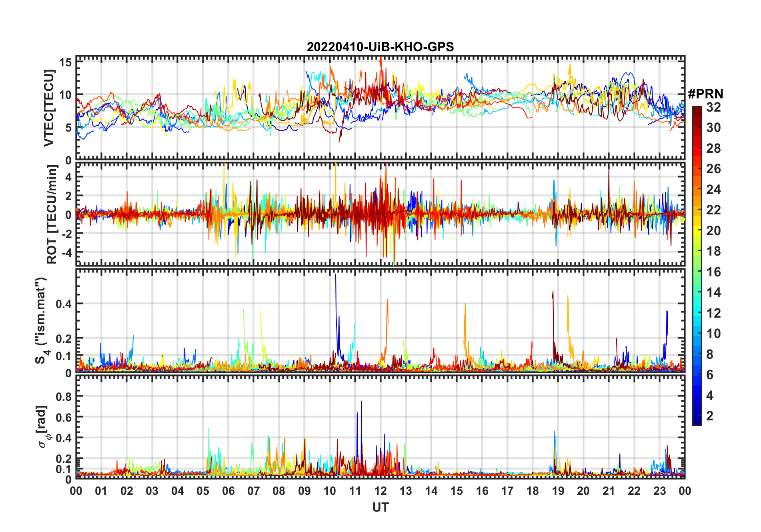761x532 pixels.
Task: Click colorbar tick label 20
Action: tap(713, 231)
